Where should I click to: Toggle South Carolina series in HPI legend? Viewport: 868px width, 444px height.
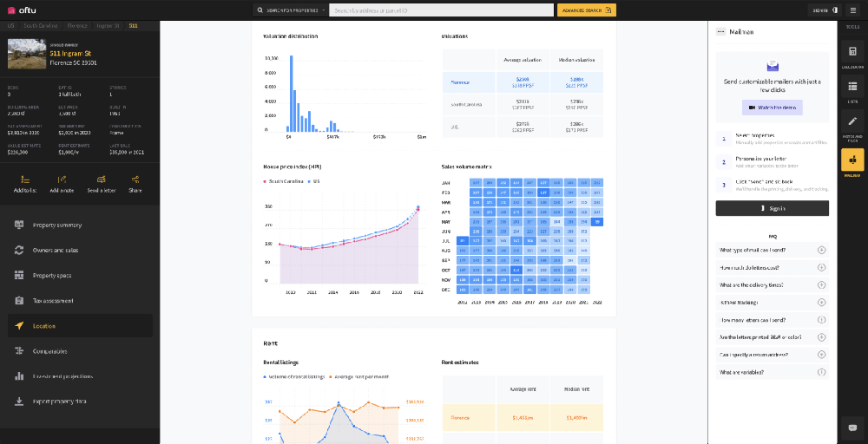click(x=284, y=181)
